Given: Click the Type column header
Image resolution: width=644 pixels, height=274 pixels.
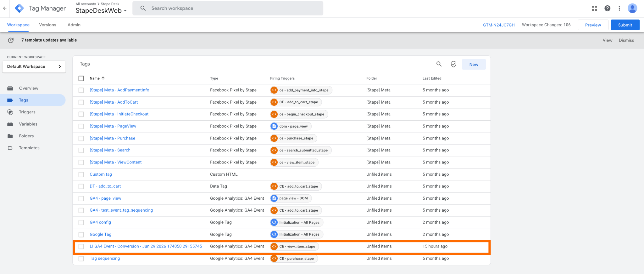Looking at the screenshot, I should [214, 78].
